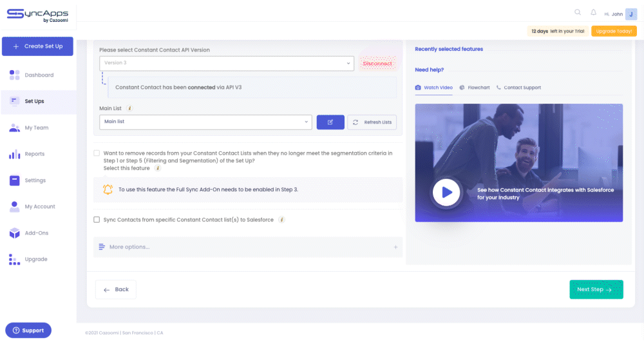This screenshot has width=644, height=349.
Task: Click info icon after Sync Contacts option
Action: click(282, 220)
